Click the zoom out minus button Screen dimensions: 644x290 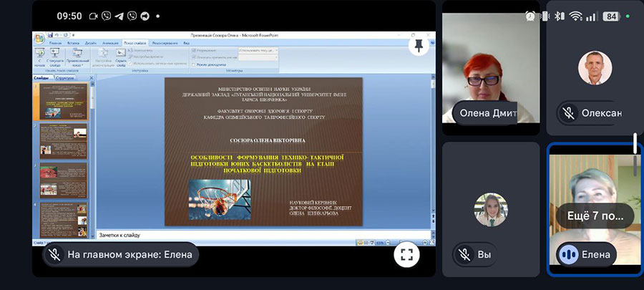pos(388,242)
